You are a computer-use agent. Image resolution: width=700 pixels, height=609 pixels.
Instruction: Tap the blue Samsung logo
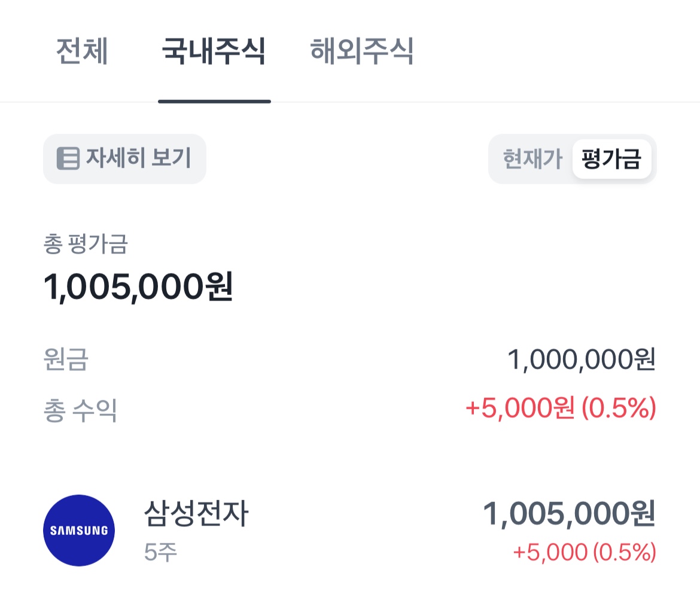pyautogui.click(x=79, y=530)
